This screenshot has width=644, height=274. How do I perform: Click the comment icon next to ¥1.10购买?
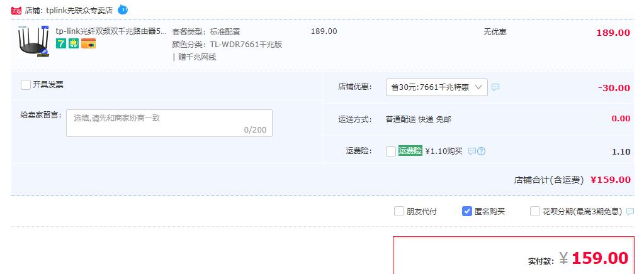[x=472, y=151]
